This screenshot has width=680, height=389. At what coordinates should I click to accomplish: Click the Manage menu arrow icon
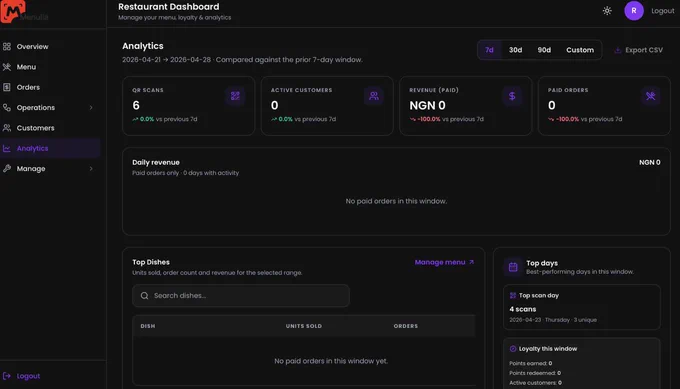(x=471, y=262)
